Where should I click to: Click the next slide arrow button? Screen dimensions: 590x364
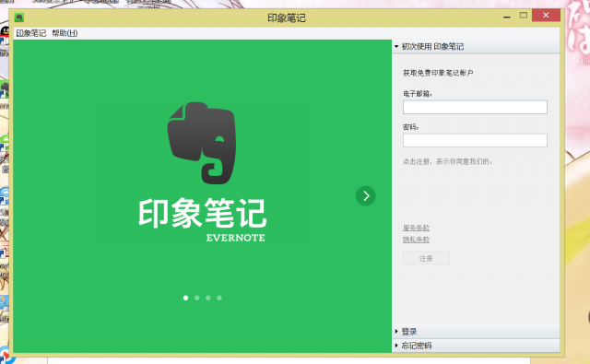tap(365, 196)
